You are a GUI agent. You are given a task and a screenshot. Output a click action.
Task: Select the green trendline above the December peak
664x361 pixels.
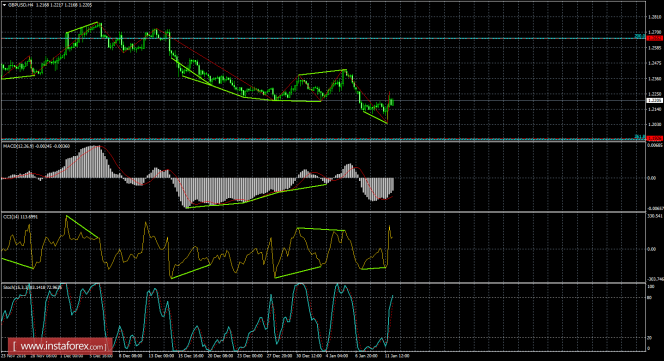click(x=83, y=27)
